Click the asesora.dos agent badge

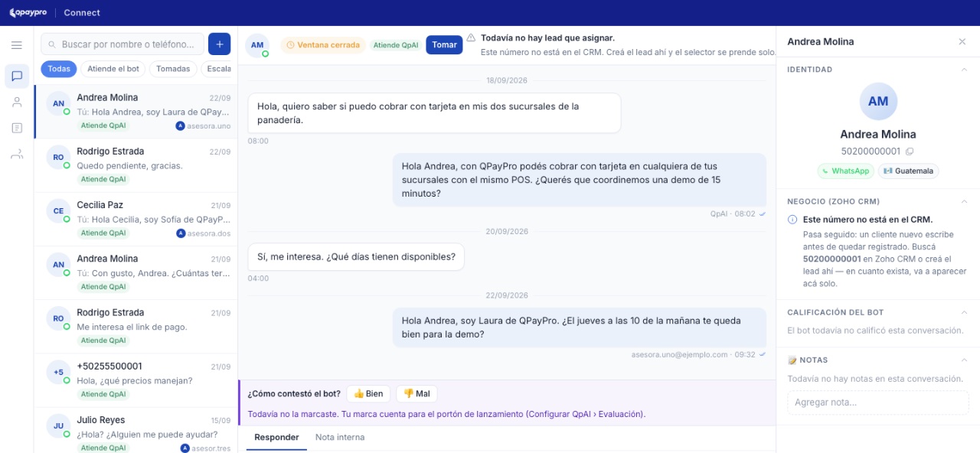(x=203, y=233)
